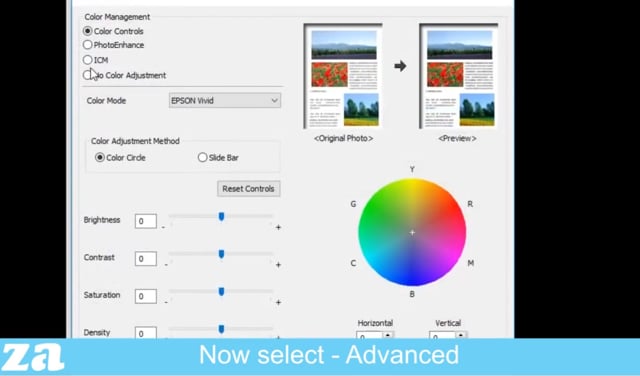The image size is (640, 376).
Task: Click the B label below color circle
Action: point(412,294)
